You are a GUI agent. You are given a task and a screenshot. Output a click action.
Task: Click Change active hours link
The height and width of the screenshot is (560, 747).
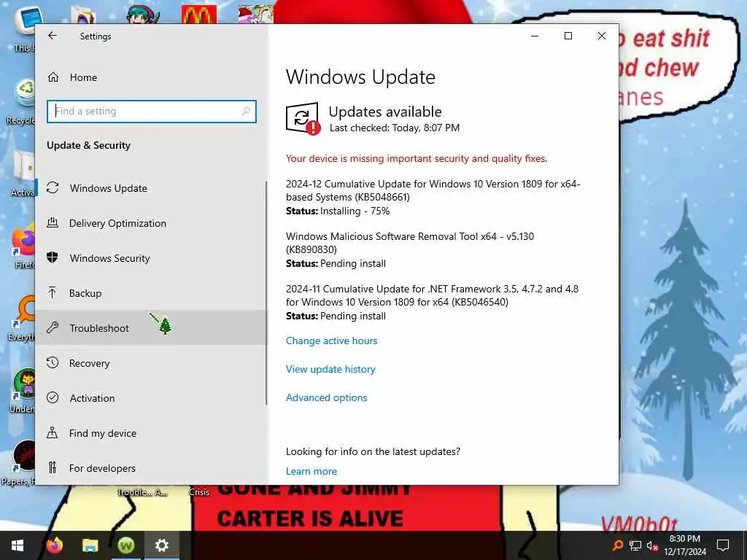coord(332,341)
